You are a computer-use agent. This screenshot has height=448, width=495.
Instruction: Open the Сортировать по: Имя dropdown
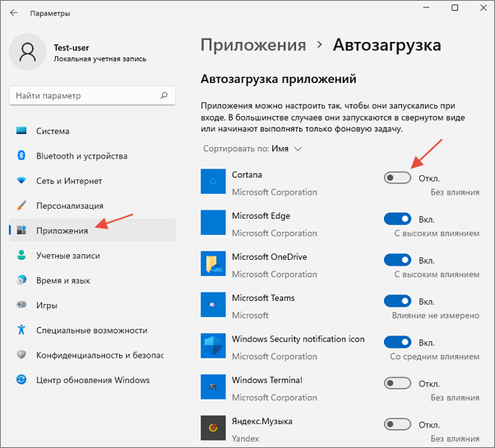pyautogui.click(x=252, y=149)
